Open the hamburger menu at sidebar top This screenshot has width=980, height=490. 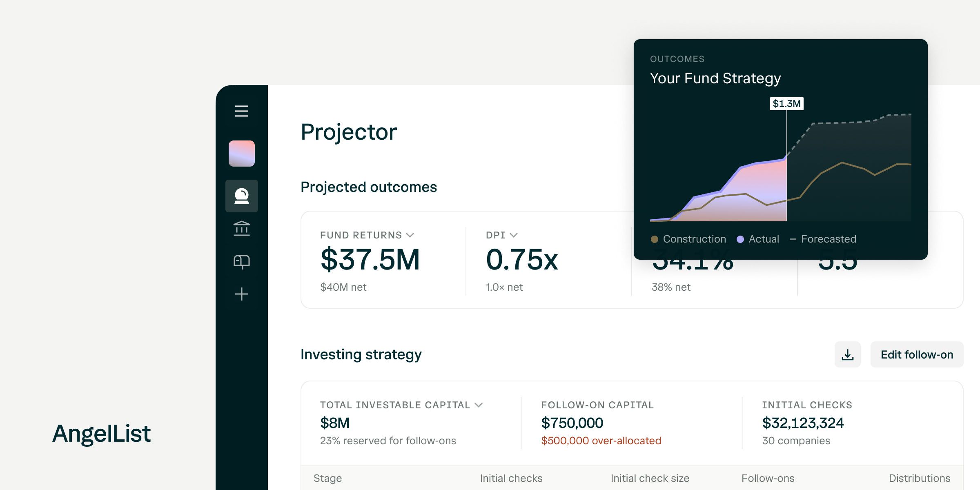[242, 111]
